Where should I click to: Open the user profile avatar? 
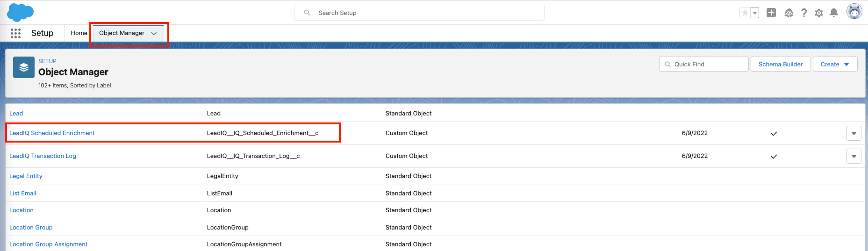[x=854, y=12]
